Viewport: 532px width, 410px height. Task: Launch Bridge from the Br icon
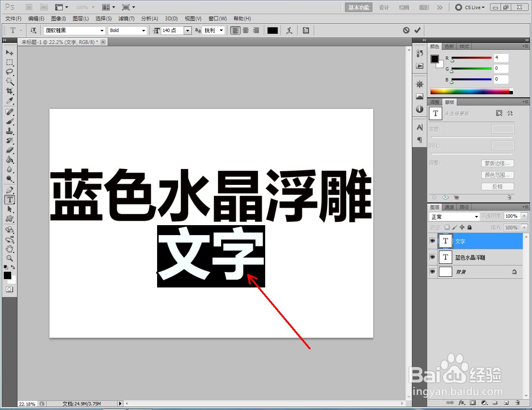29,7
